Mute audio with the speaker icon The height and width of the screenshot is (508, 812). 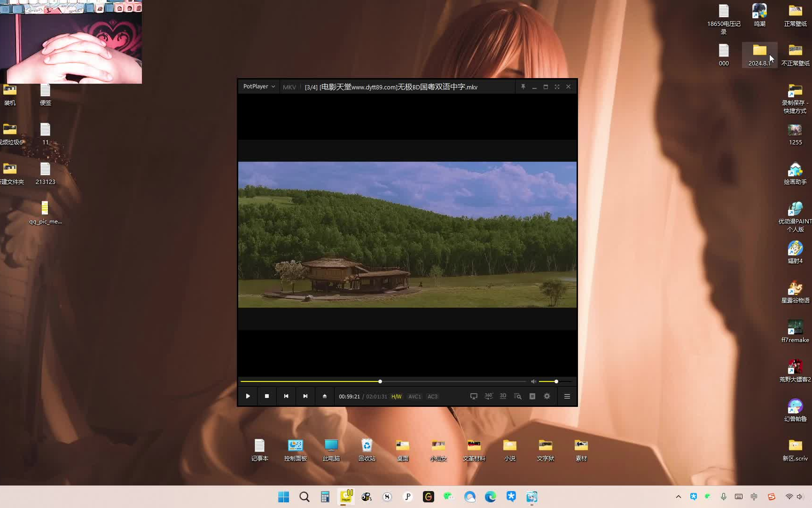(x=533, y=381)
